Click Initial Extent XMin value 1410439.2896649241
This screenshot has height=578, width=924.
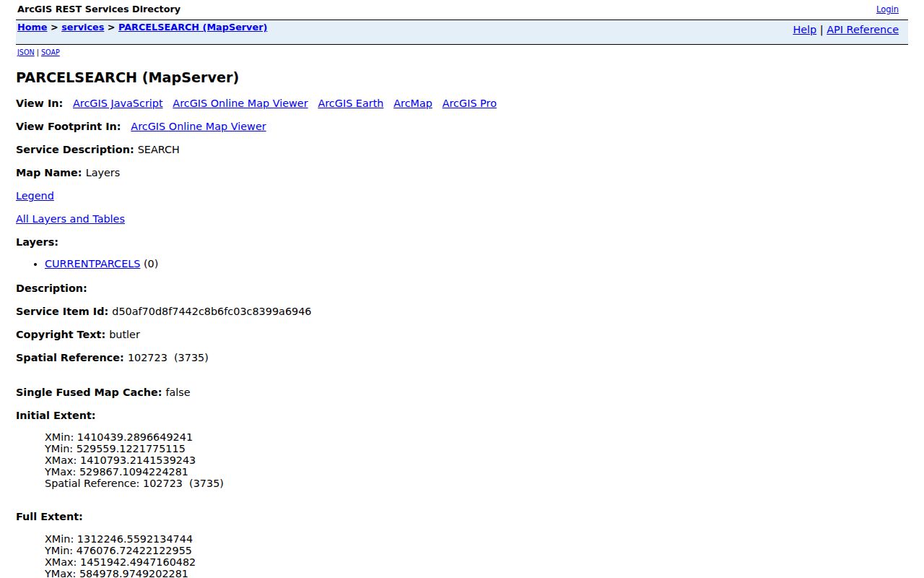click(x=135, y=437)
